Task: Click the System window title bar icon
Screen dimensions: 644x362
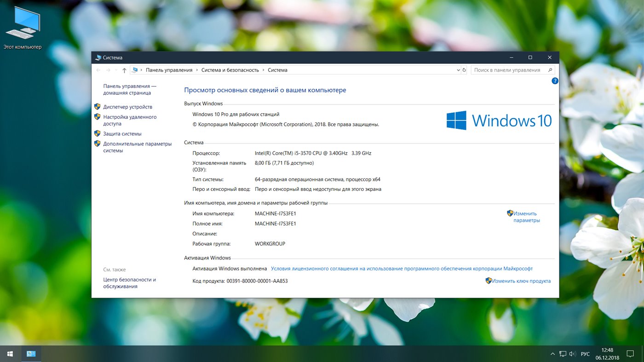Action: coord(98,57)
